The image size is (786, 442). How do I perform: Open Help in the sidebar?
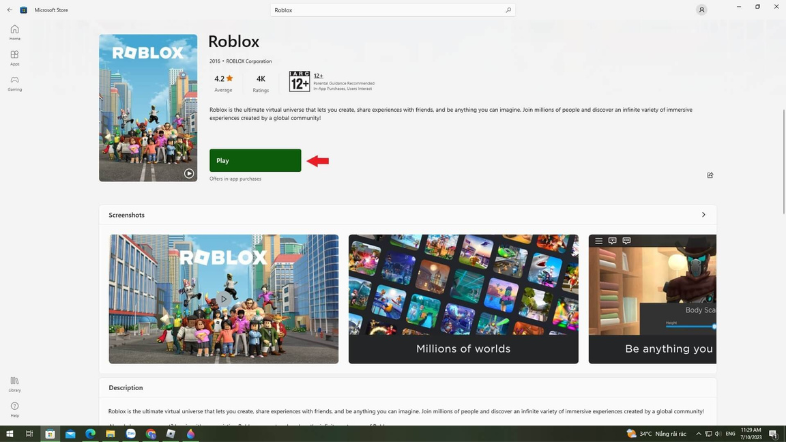tap(14, 408)
